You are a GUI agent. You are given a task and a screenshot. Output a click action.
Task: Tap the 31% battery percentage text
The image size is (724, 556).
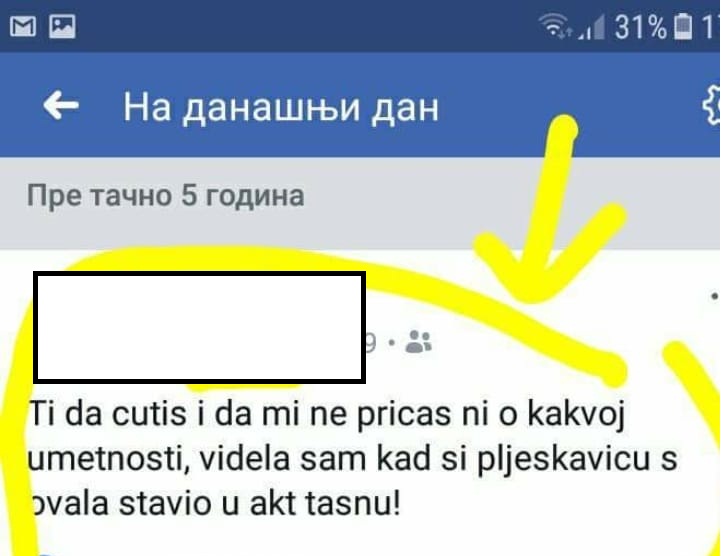point(640,27)
